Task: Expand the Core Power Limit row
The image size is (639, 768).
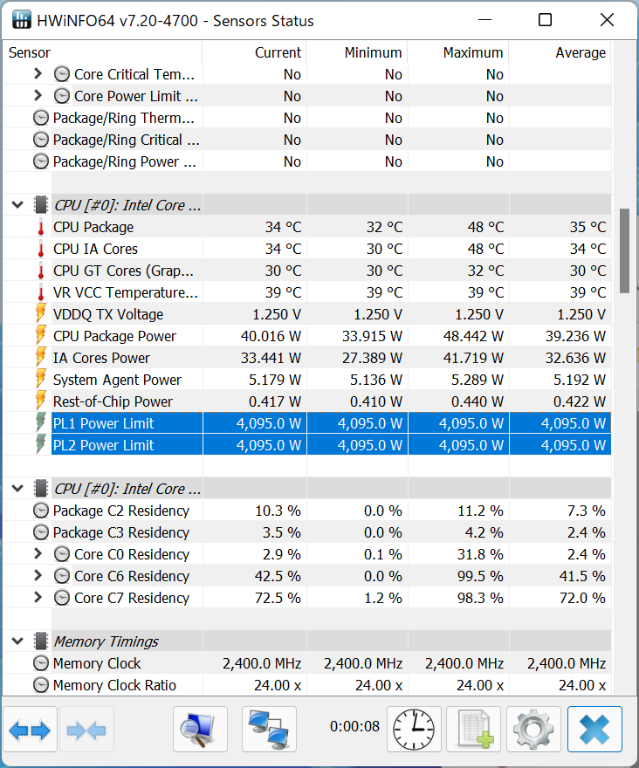Action: pos(38,96)
